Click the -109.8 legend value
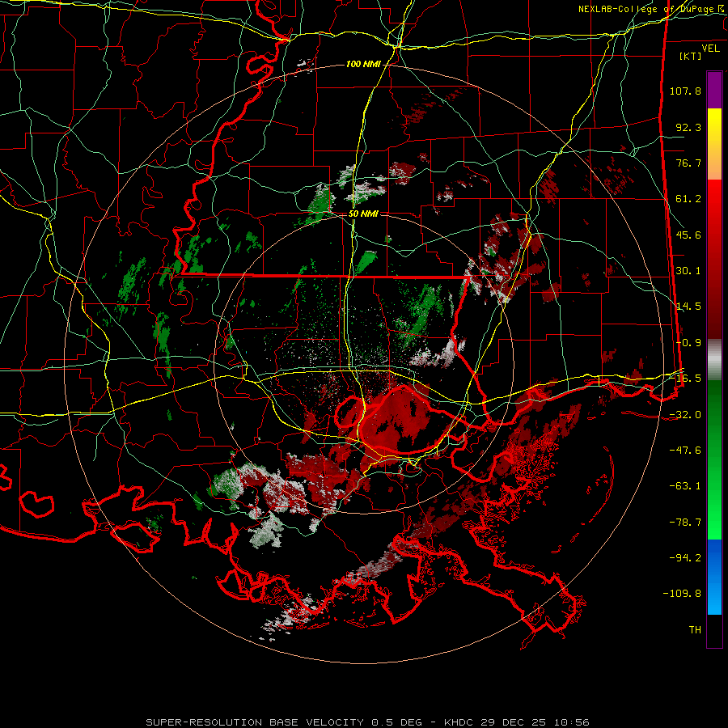Viewport: 728px width, 728px height. click(682, 594)
